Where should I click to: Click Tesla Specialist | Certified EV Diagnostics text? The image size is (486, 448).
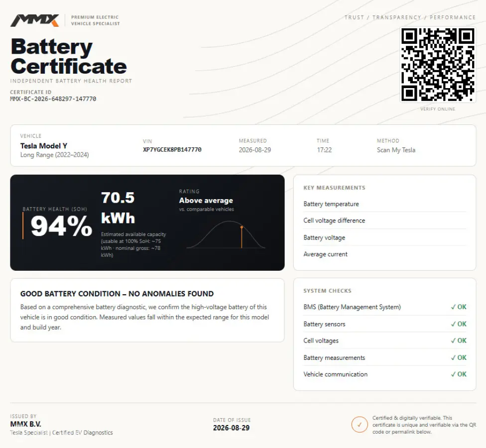coord(61,433)
